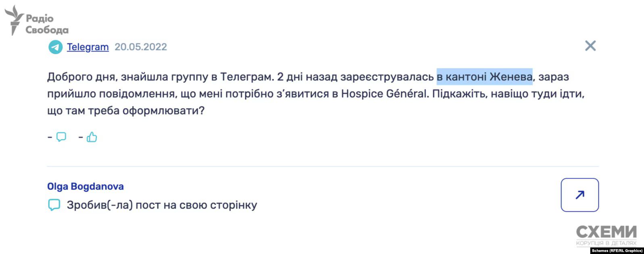Image resolution: width=644 pixels, height=254 pixels.
Task: Like the message with the thumbs-up icon
Action: pos(92,137)
